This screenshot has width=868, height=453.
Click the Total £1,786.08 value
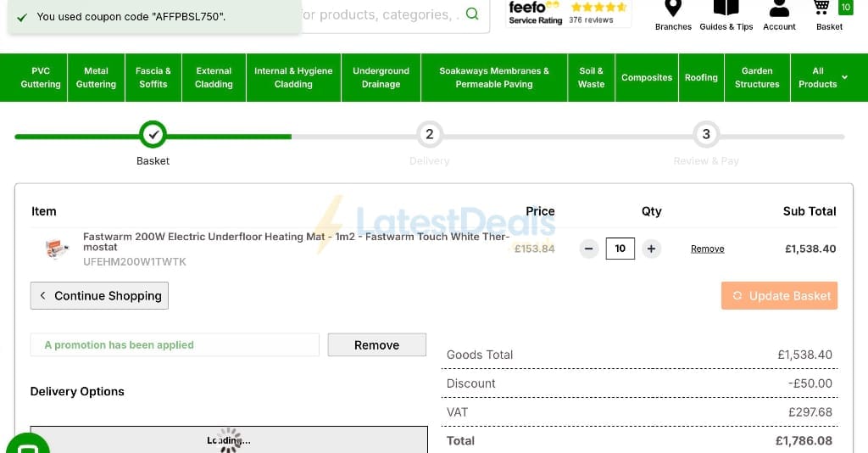[x=804, y=441]
